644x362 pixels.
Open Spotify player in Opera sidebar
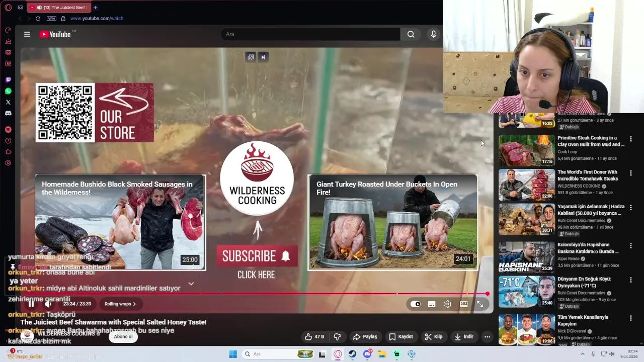click(x=8, y=130)
